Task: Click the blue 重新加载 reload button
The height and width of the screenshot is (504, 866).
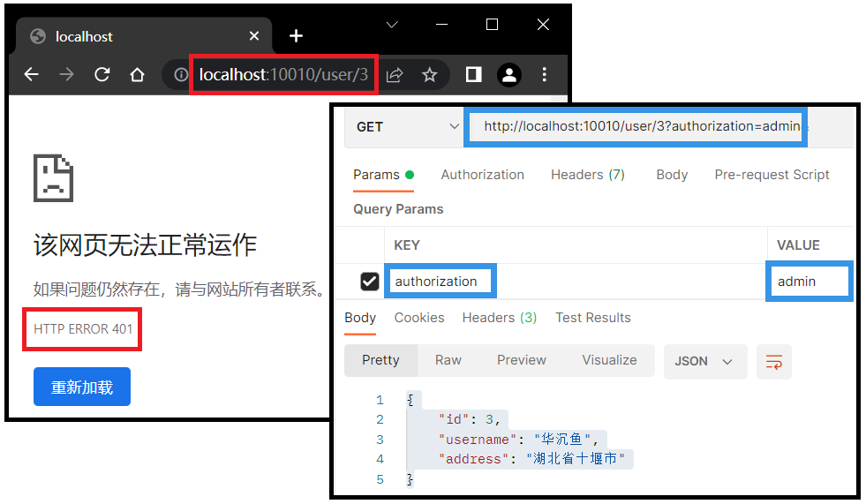Action: pyautogui.click(x=82, y=387)
